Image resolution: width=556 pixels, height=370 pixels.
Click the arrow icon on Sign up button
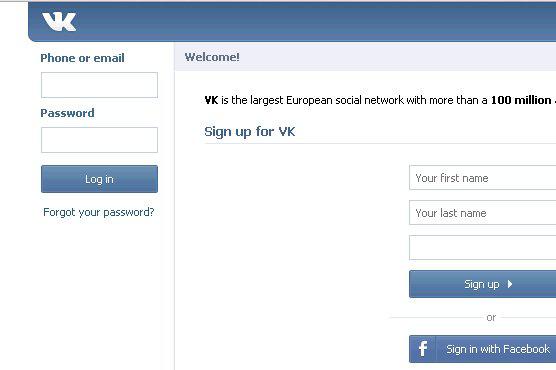510,284
